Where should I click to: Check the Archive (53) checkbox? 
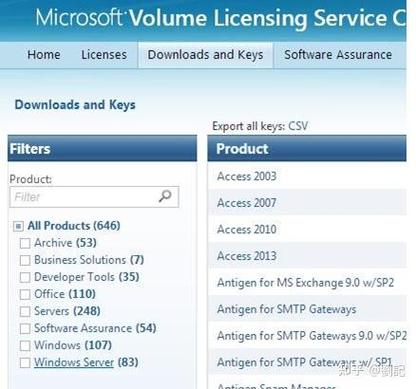click(25, 243)
